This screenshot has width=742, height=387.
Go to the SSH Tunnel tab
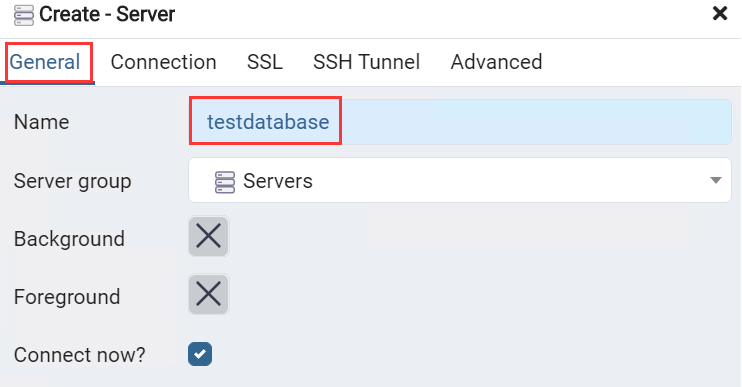(366, 62)
